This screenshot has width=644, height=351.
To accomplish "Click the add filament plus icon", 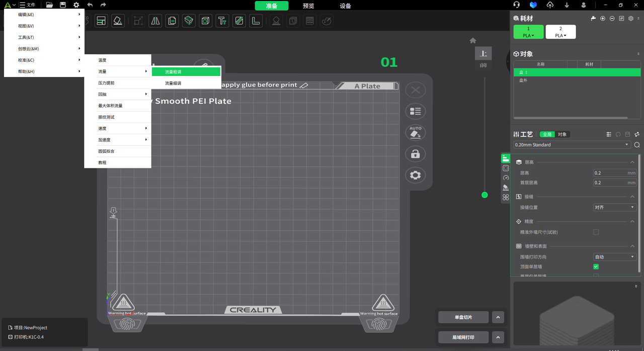I will (603, 18).
